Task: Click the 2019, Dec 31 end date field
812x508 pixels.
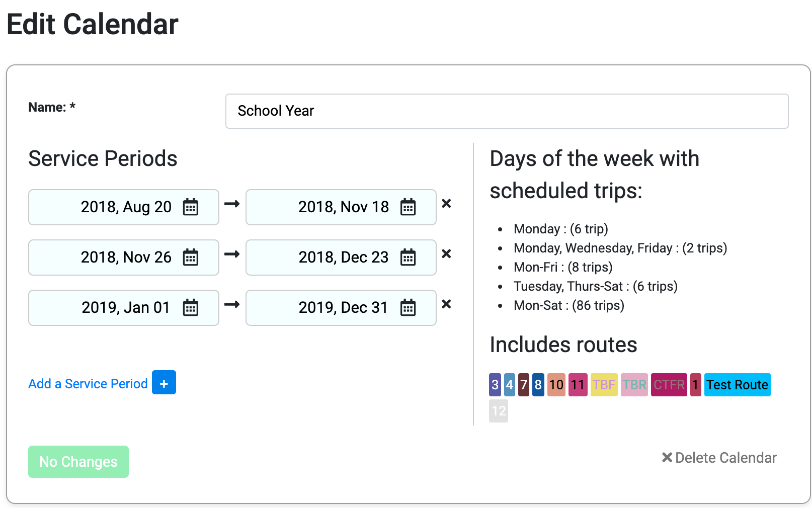Action: (x=341, y=308)
